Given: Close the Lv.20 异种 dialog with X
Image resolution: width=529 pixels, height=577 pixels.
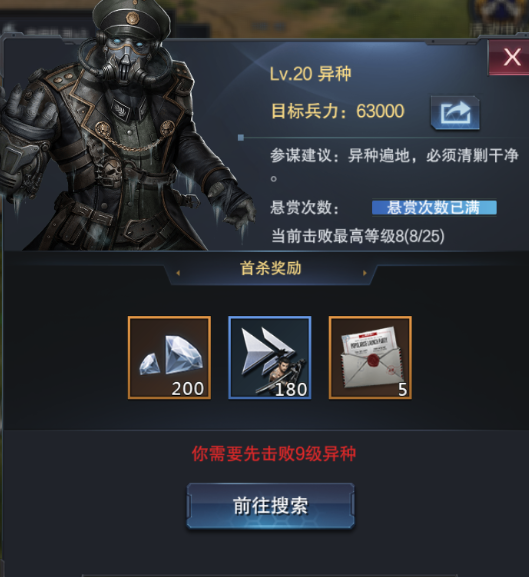Looking at the screenshot, I should [x=511, y=58].
